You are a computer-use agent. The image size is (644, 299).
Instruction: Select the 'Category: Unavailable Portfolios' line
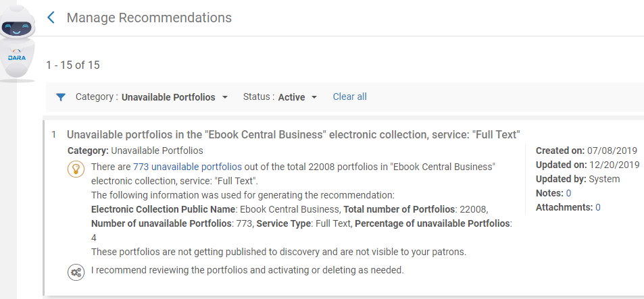(135, 151)
